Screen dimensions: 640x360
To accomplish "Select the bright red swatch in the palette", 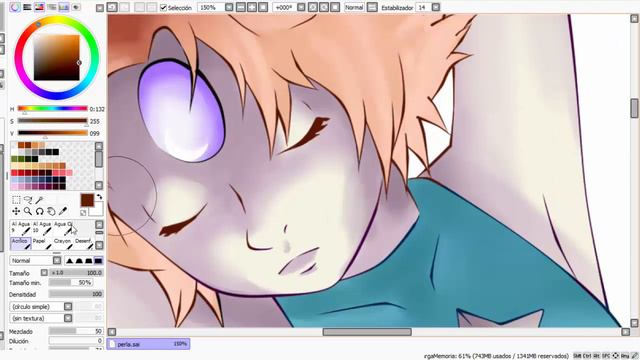I will 15,173.
